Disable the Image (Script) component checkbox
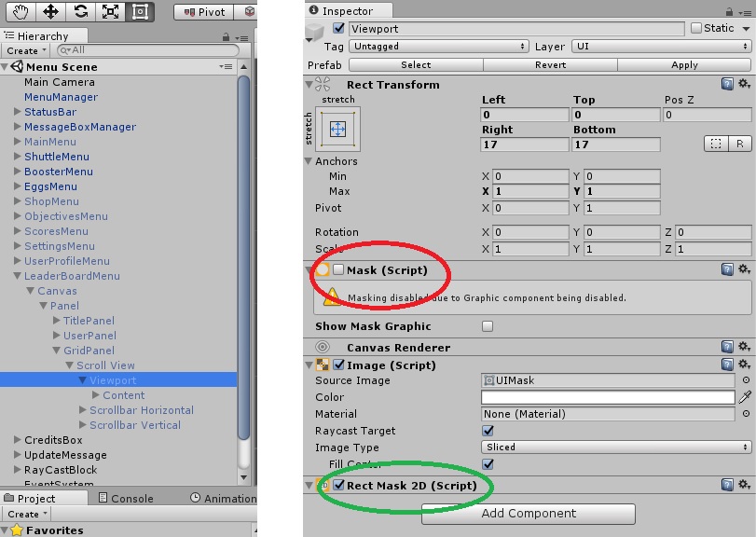 click(x=339, y=365)
